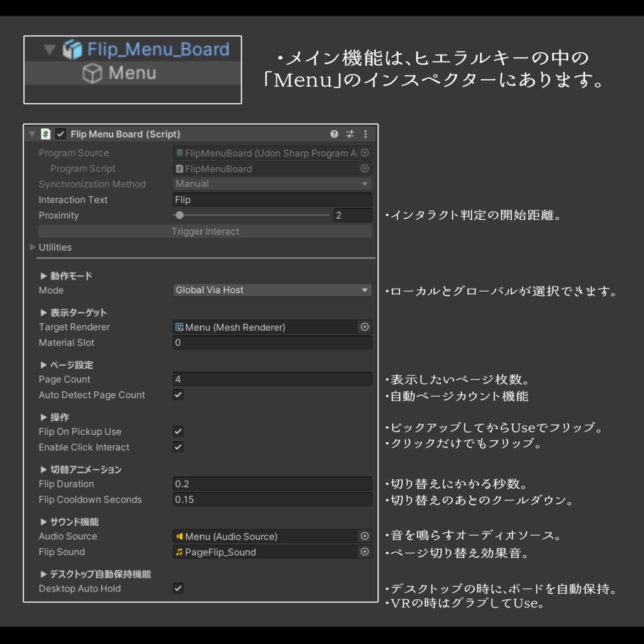Open the Flip Sound object picker icon
644x644 pixels.
pos(365,552)
